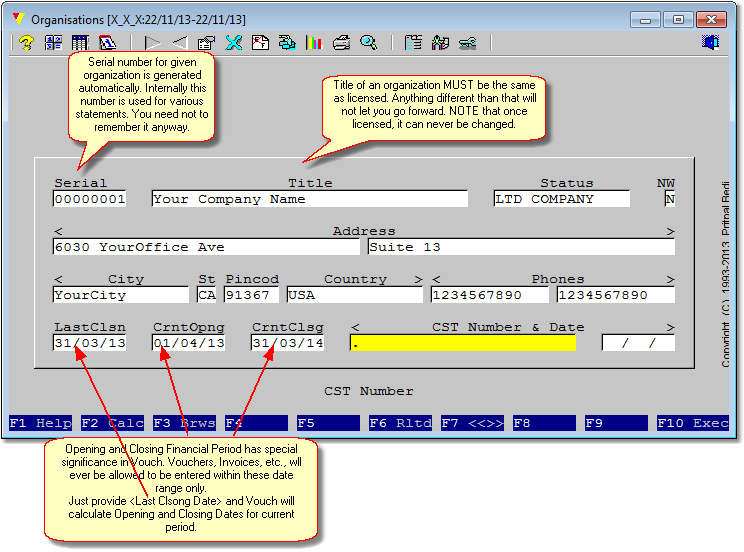
Task: Click the second Phones field
Action: point(616,295)
